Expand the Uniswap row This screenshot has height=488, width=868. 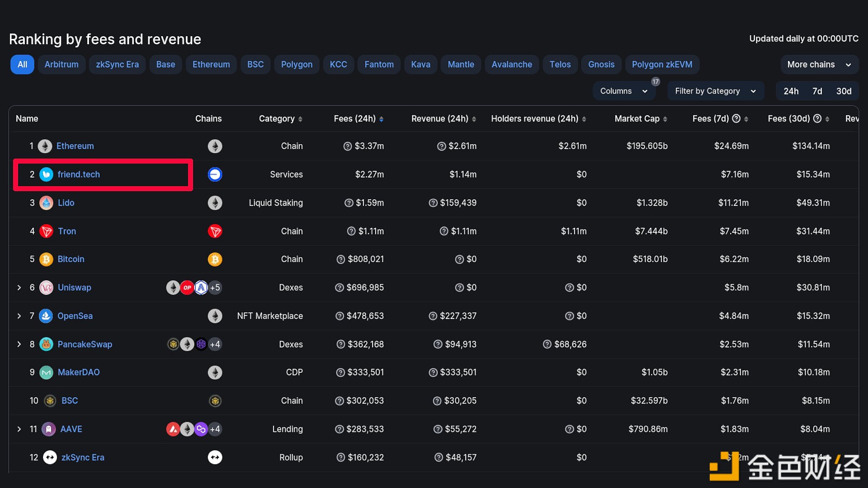click(19, 288)
